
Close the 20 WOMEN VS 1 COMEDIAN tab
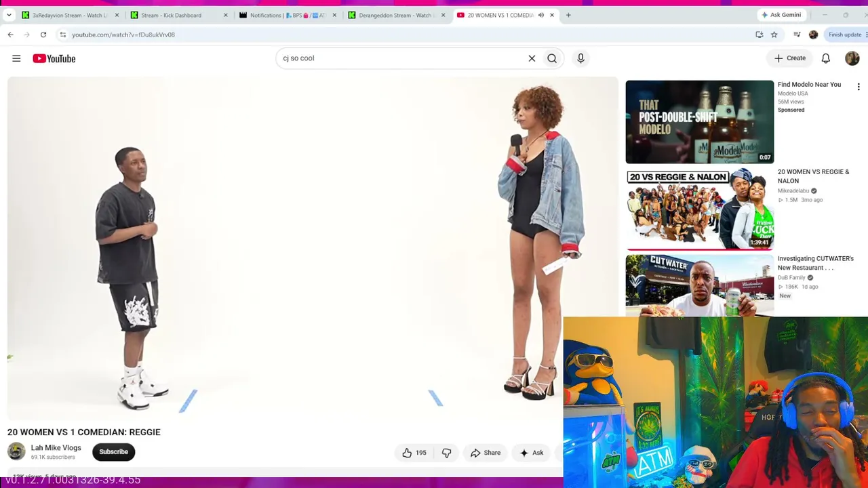(x=552, y=15)
